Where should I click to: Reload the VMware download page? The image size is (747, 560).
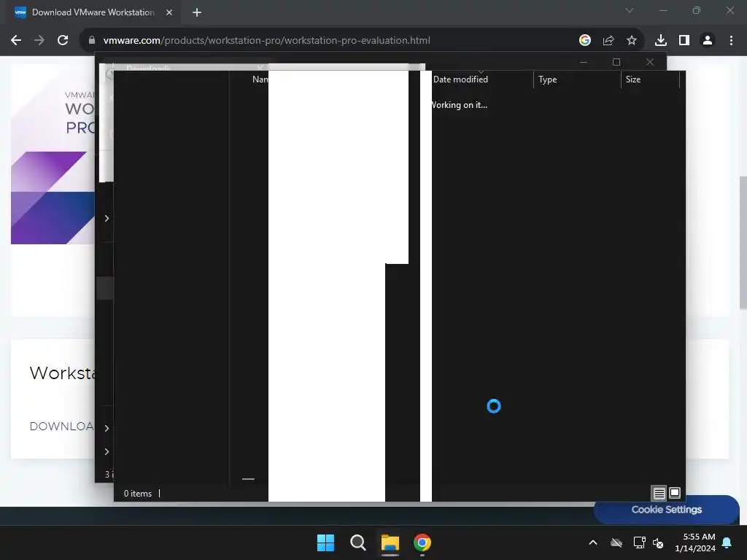[x=63, y=41]
